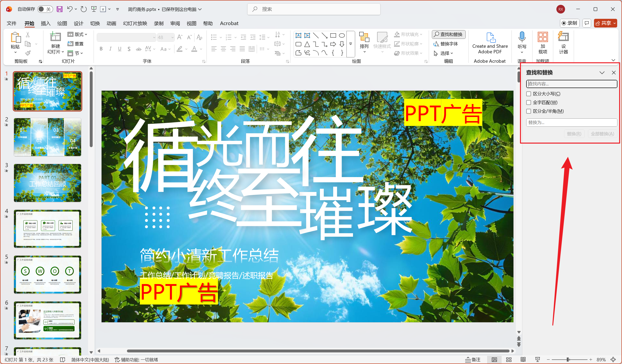Open the 审阅 ribbon tab
622x364 pixels.
click(x=175, y=23)
